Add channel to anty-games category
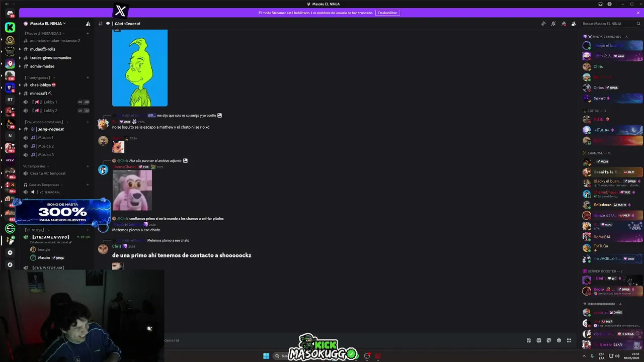Image resolution: width=644 pixels, height=362 pixels. coord(88,77)
